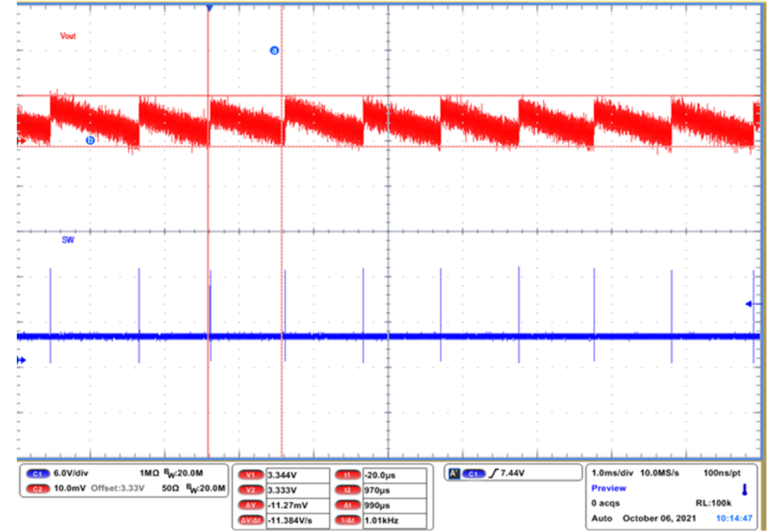Screen dimensions: 784x532
Task: Click the 1/Δt frequency badge
Action: [349, 521]
